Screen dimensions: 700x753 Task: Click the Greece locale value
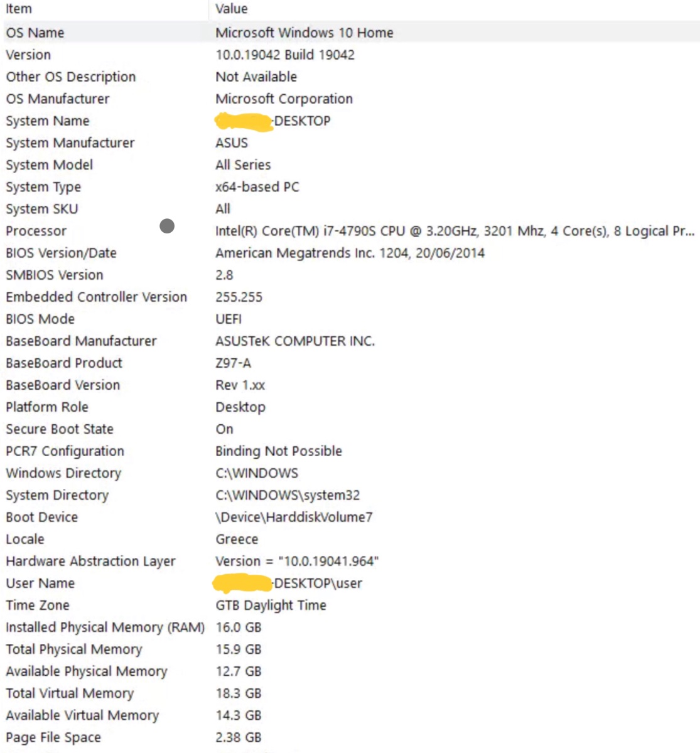pyautogui.click(x=237, y=539)
